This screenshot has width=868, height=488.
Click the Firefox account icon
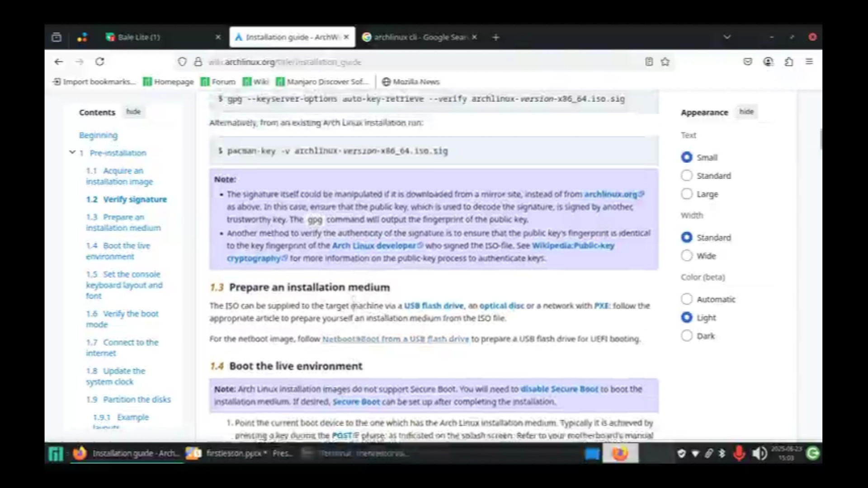[x=768, y=61]
